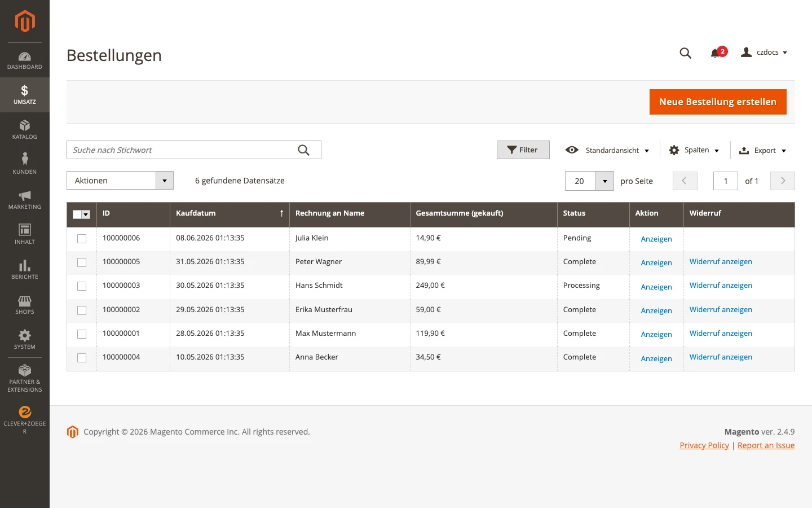Go to next page arrow
Viewport: 812px width, 508px height.
click(783, 181)
